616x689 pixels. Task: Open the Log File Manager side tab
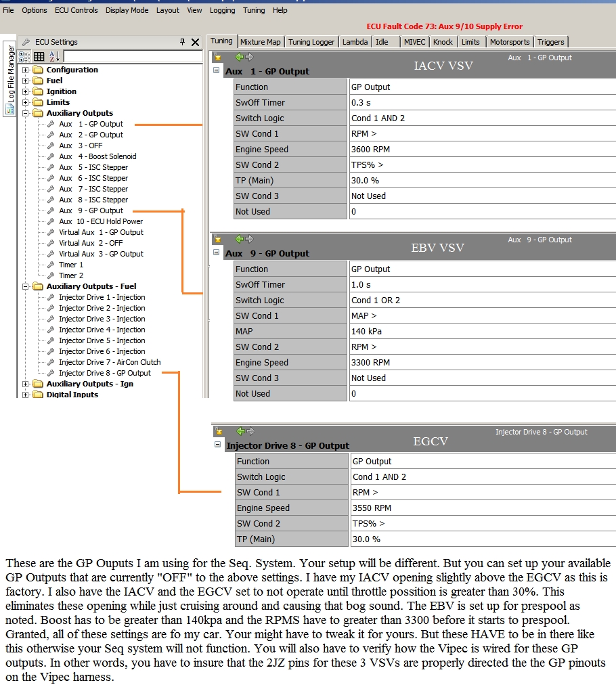coord(10,79)
